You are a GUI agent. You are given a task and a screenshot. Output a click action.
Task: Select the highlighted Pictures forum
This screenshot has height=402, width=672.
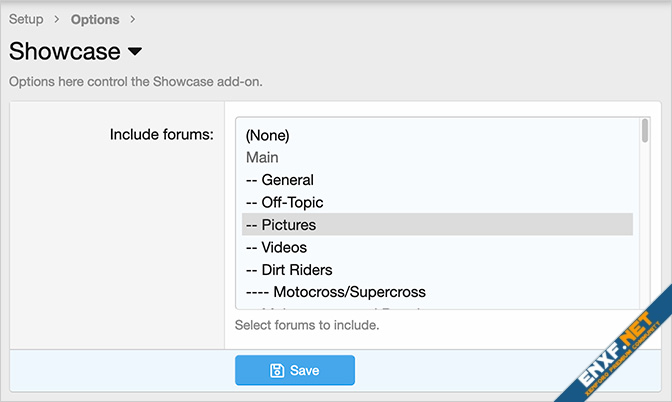[281, 225]
